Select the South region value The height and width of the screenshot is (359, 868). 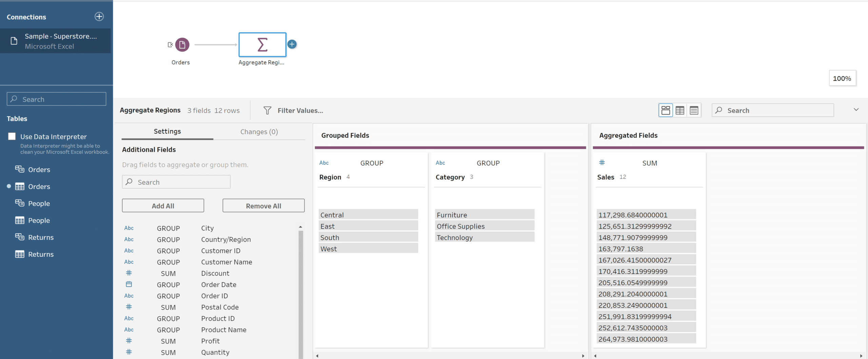coord(368,237)
